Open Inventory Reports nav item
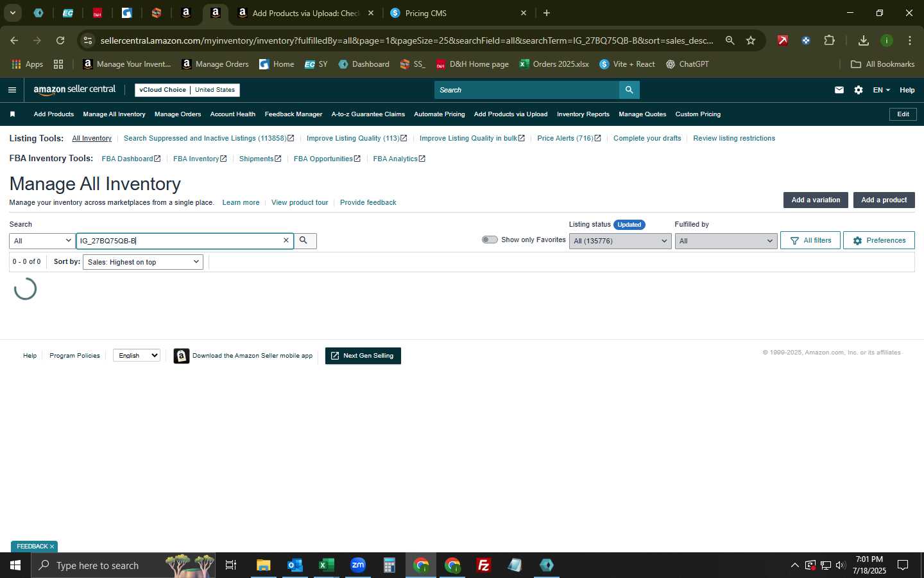Viewport: 924px width, 578px height. pyautogui.click(x=583, y=114)
